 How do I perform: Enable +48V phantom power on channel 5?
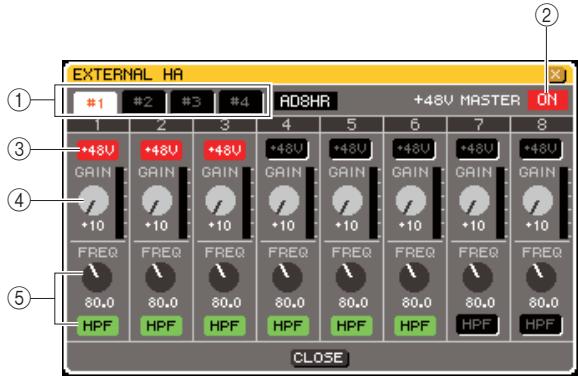coord(351,149)
